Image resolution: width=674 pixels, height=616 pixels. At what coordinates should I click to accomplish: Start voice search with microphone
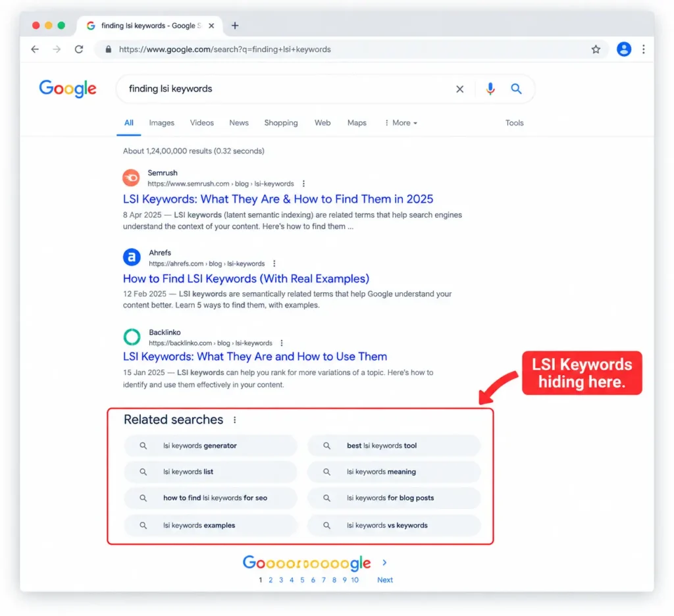click(490, 89)
